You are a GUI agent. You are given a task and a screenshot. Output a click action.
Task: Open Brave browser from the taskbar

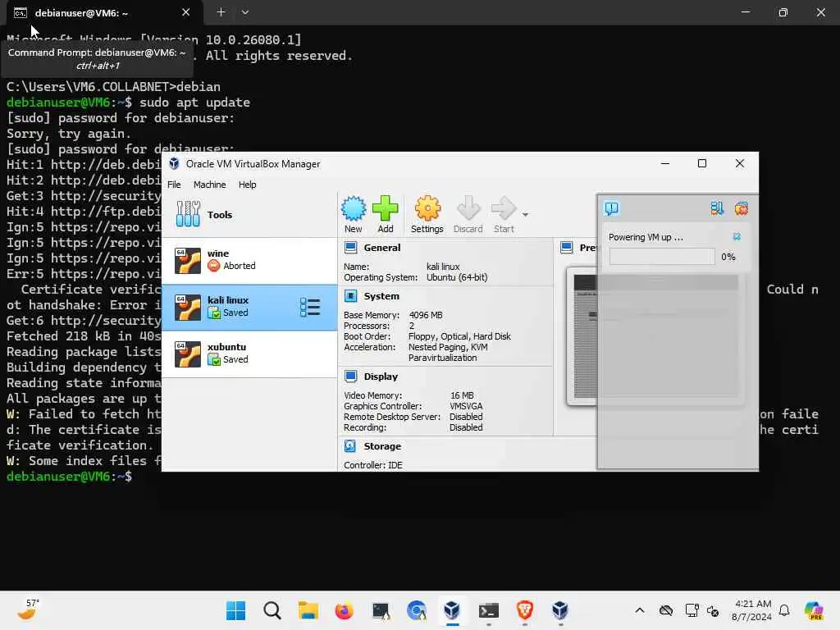point(524,610)
